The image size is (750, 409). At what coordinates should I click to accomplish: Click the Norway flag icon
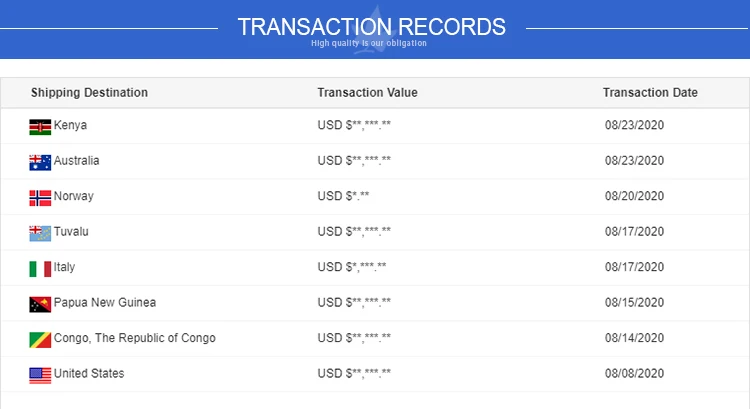[x=40, y=197]
